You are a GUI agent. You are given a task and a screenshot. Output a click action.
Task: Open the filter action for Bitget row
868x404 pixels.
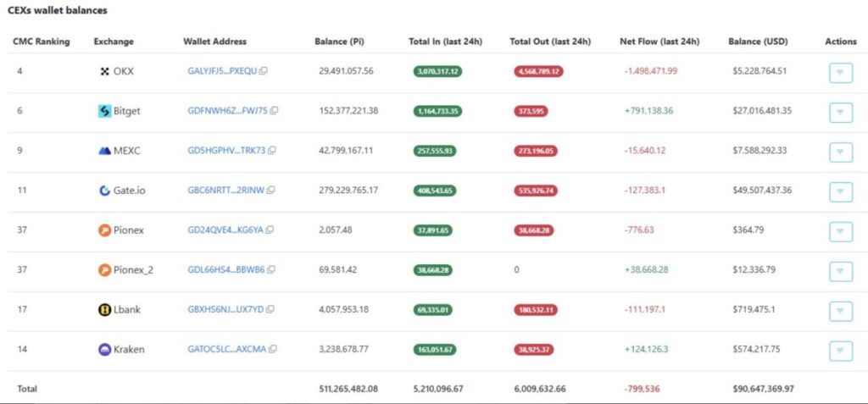pyautogui.click(x=839, y=112)
